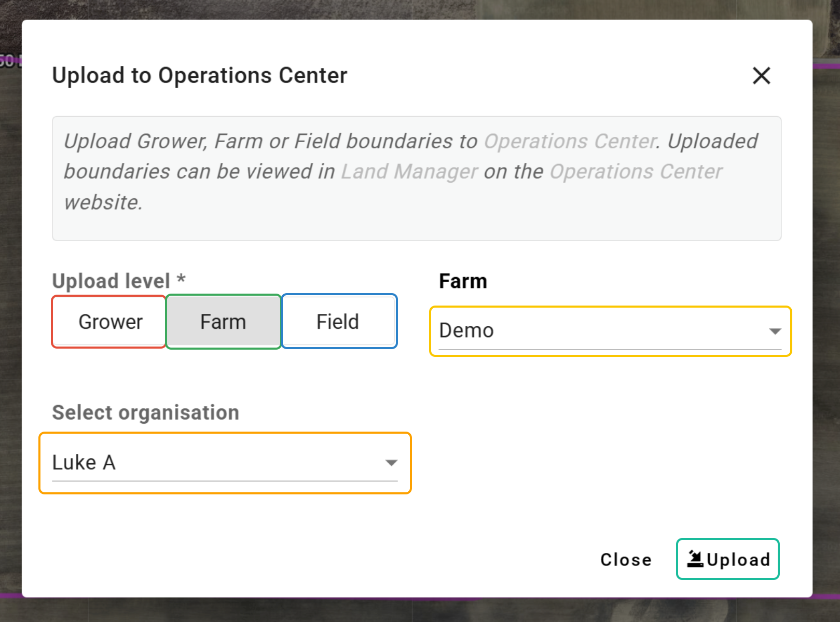Follow the Land Manager link
The height and width of the screenshot is (622, 840).
pyautogui.click(x=409, y=172)
